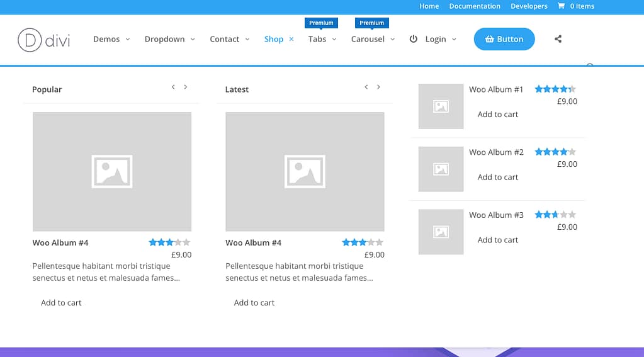The image size is (644, 357).
Task: Close the Shop mega menu
Action: [x=291, y=39]
